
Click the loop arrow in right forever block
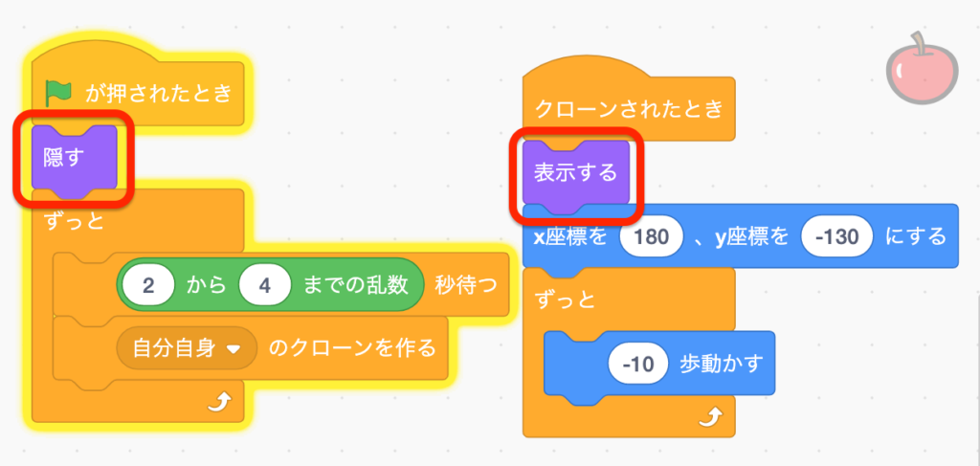click(x=710, y=416)
